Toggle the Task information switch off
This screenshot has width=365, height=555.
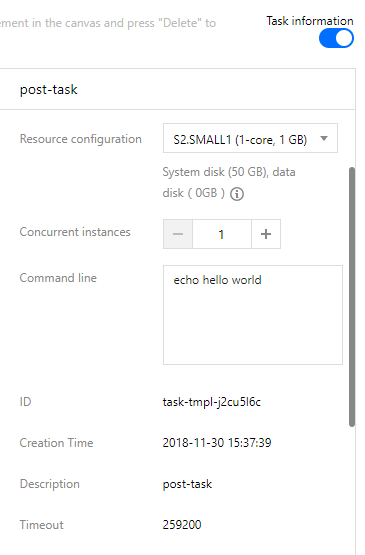(x=336, y=38)
